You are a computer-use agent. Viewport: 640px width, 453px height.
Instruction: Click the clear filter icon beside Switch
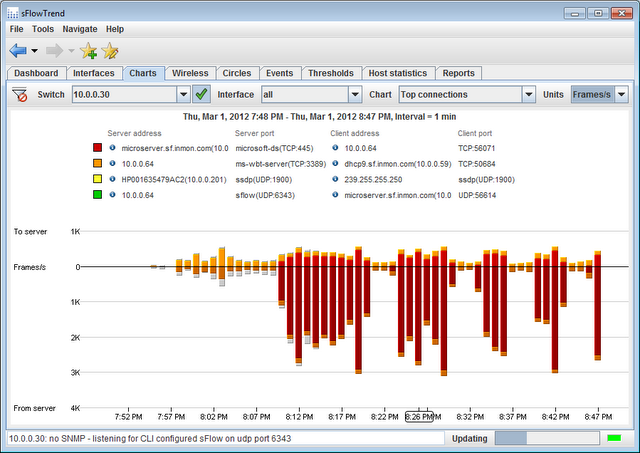click(19, 94)
